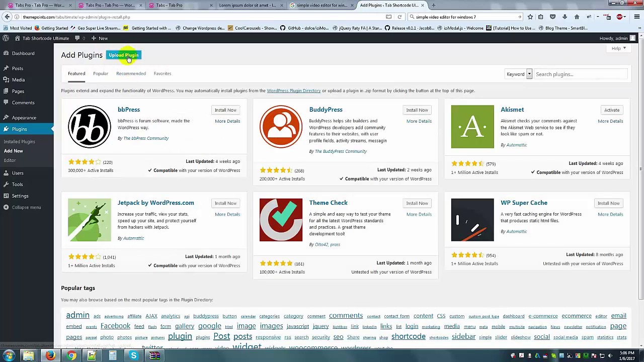Image resolution: width=644 pixels, height=362 pixels.
Task: Open Dashboard in the sidebar
Action: 23,53
